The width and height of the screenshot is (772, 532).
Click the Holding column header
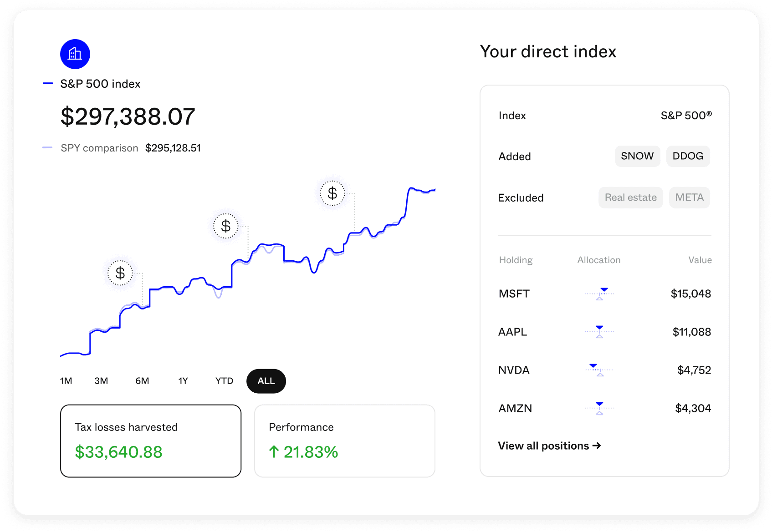[516, 260]
